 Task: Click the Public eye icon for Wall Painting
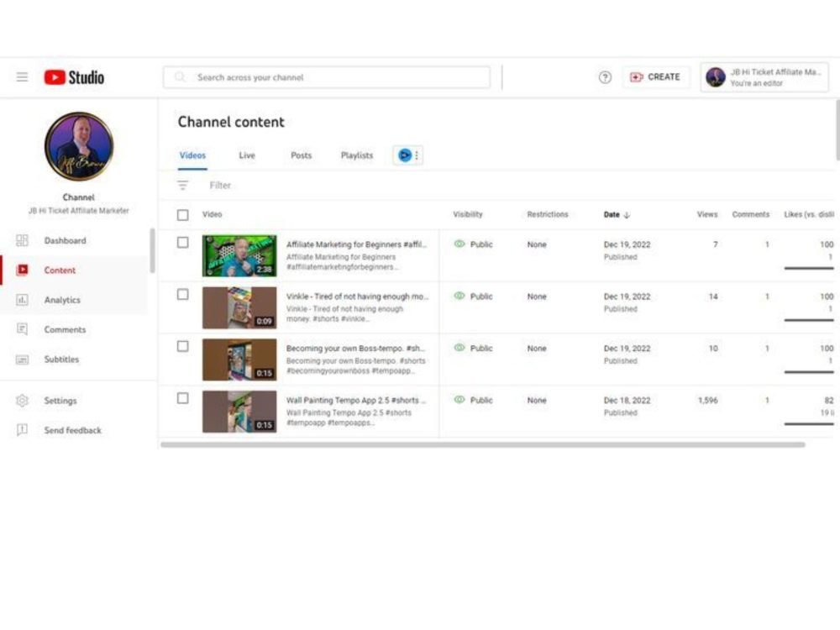click(459, 400)
